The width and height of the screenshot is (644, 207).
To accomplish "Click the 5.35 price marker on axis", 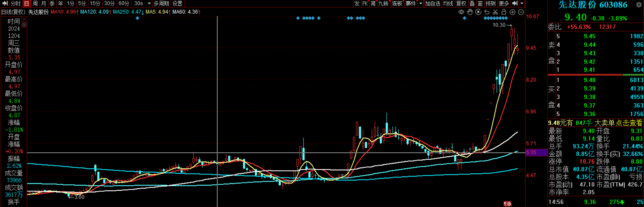I will point(531,153).
